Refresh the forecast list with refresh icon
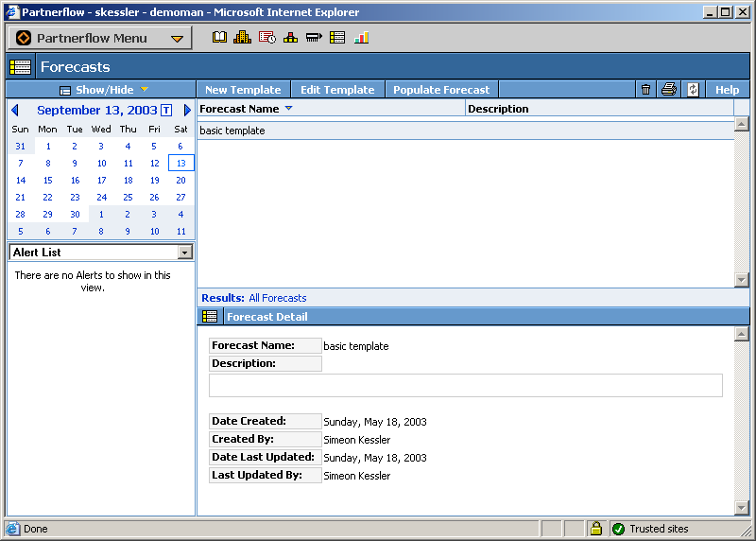 point(693,89)
